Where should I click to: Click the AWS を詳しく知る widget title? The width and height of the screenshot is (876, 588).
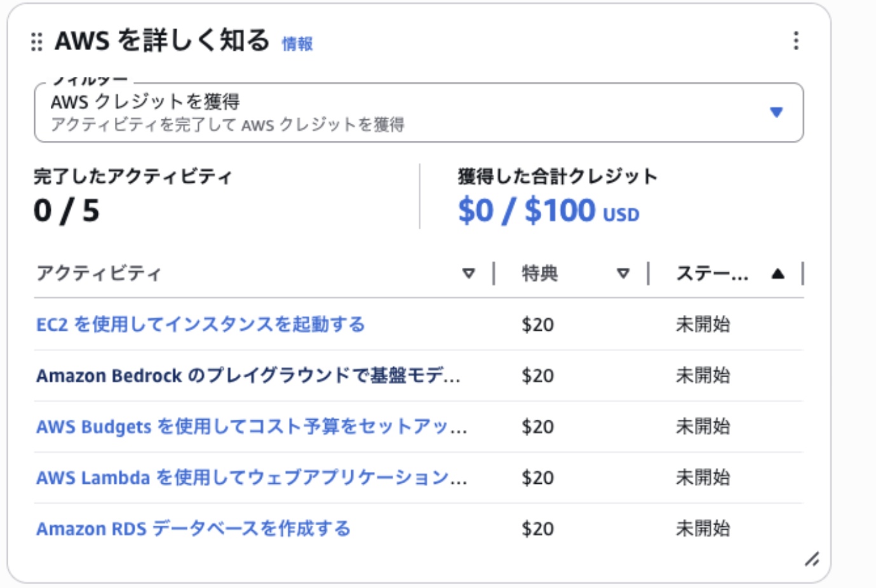[x=162, y=41]
